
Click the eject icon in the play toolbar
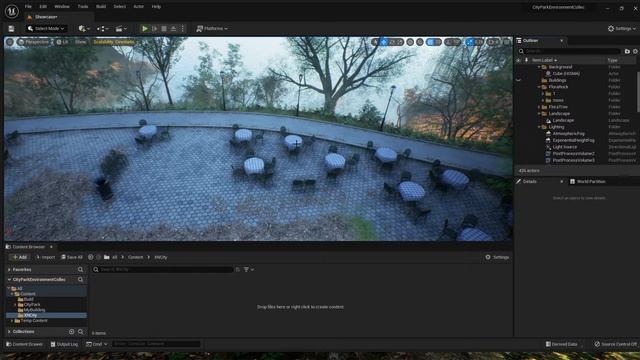[173, 29]
